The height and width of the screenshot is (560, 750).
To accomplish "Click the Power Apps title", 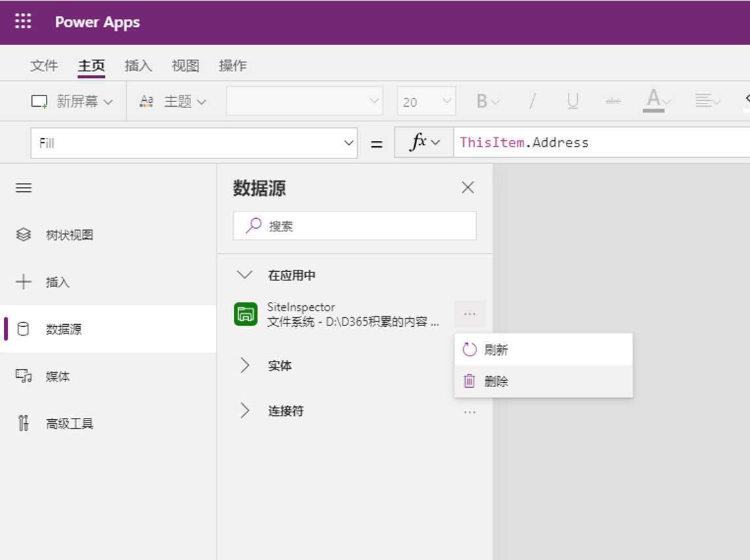I will pos(98,22).
